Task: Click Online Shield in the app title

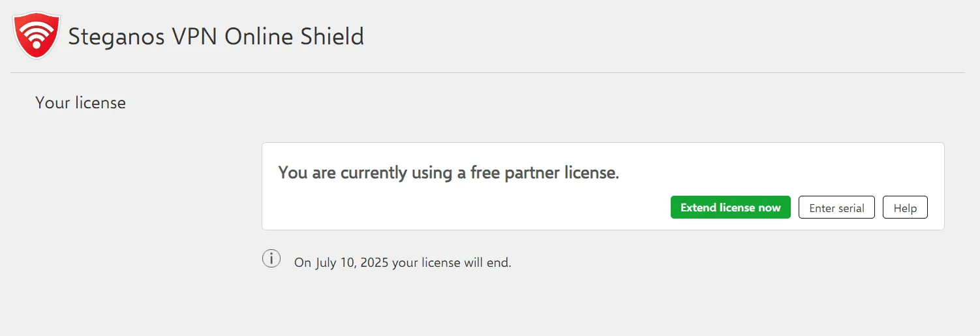Action: [x=294, y=37]
